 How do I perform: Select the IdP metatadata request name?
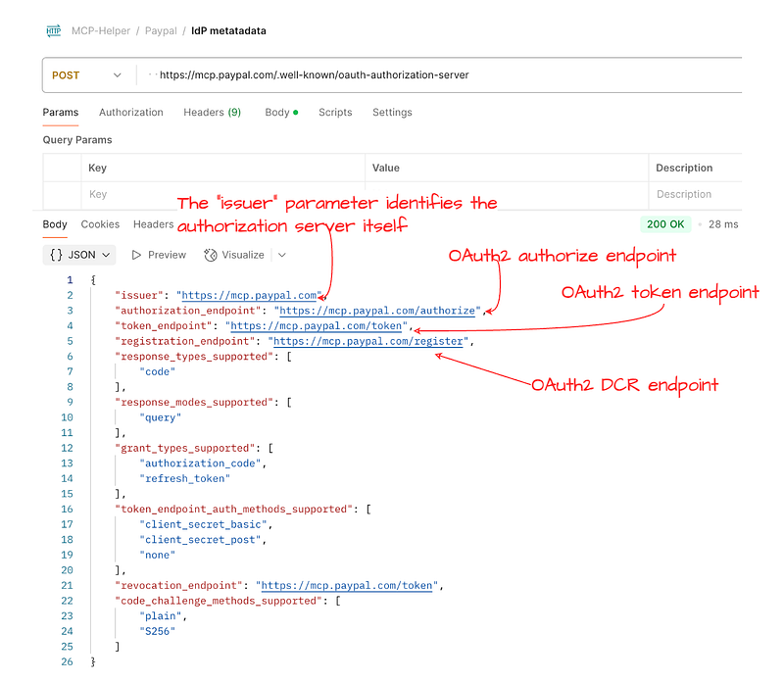point(228,31)
